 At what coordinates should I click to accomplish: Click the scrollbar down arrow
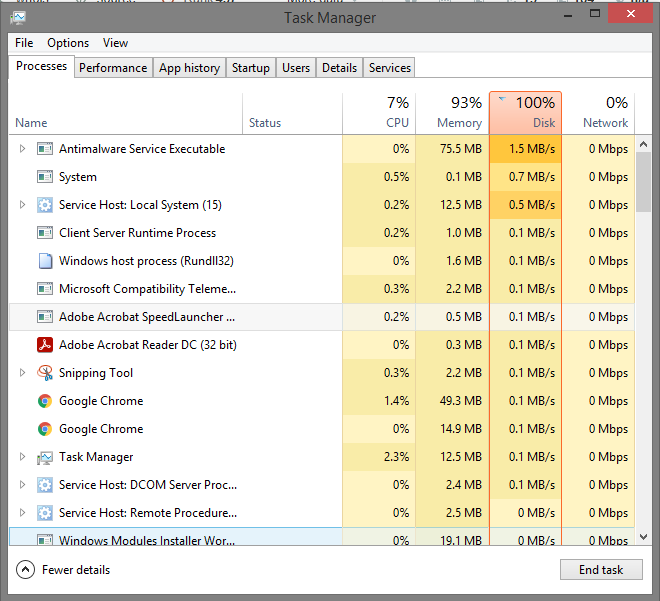pyautogui.click(x=643, y=537)
